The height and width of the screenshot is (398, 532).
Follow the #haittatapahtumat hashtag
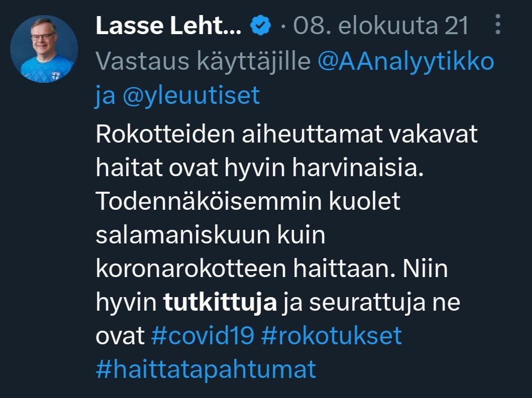(x=205, y=370)
